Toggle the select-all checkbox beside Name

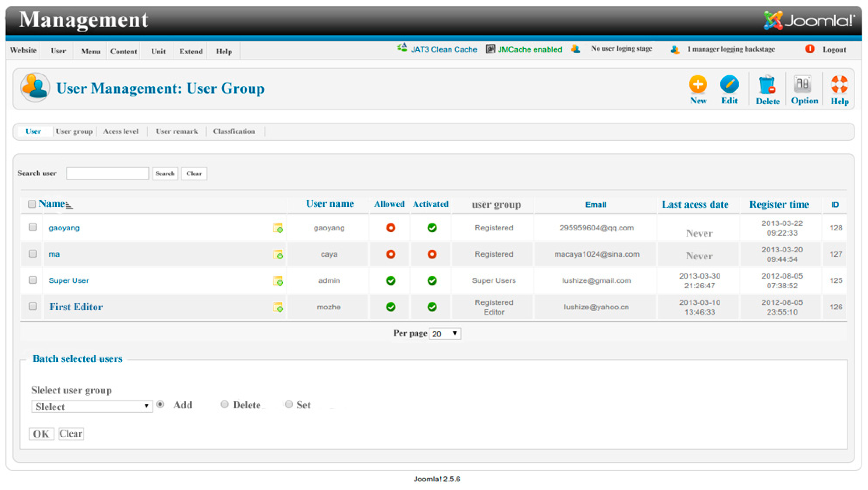(x=32, y=204)
